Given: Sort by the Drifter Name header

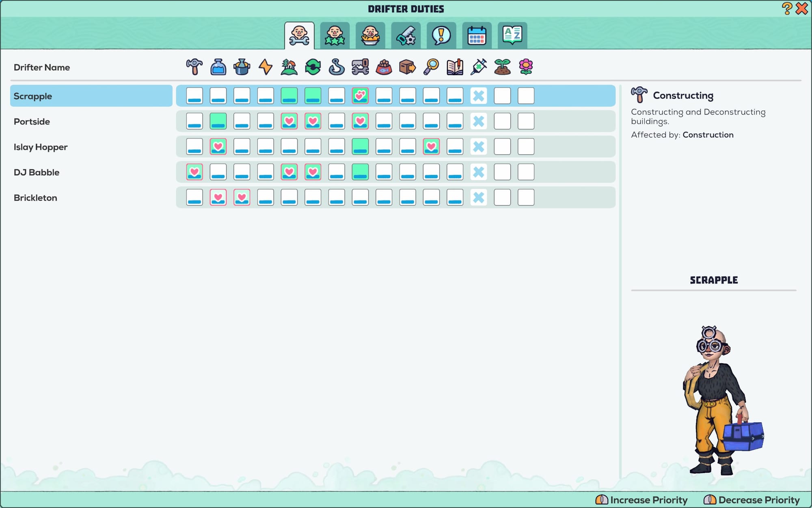Looking at the screenshot, I should (42, 67).
